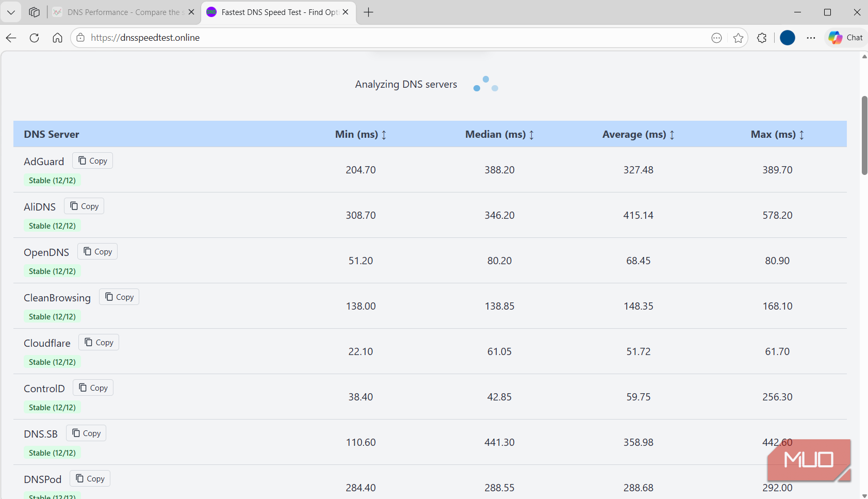Open Copilot Chat sidebar
868x499 pixels.
tap(846, 38)
